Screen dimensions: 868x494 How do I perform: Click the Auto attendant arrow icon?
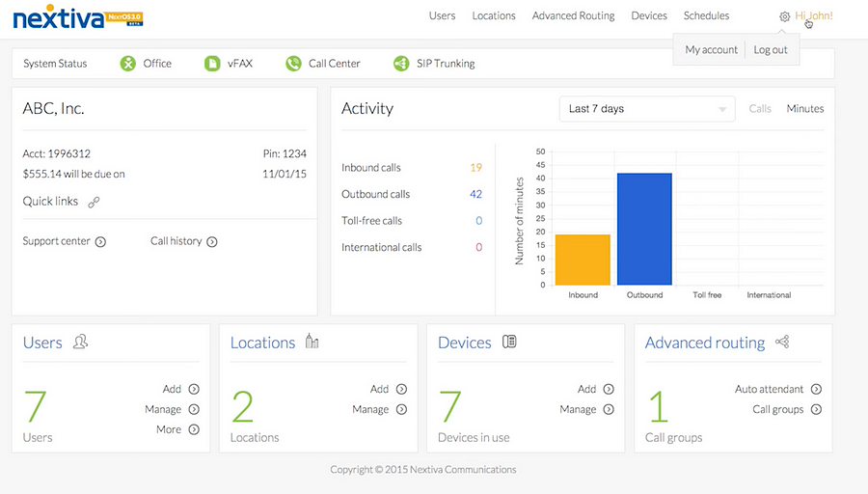(x=817, y=390)
